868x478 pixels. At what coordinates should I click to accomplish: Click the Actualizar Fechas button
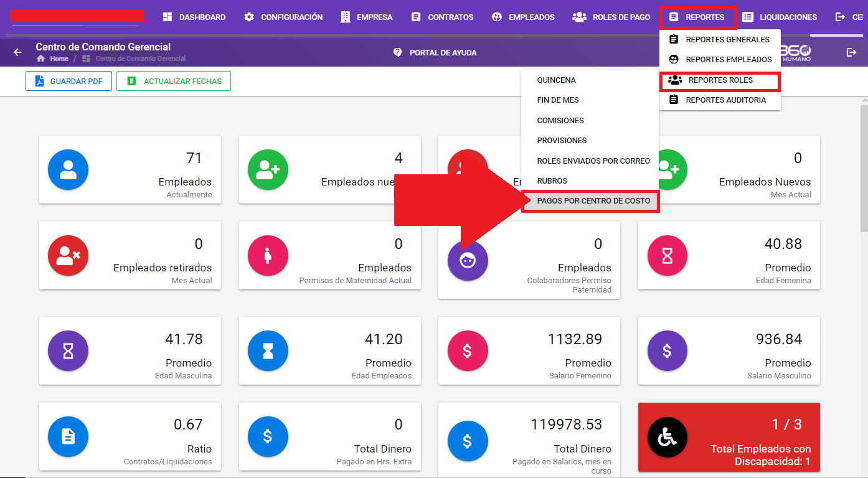174,81
